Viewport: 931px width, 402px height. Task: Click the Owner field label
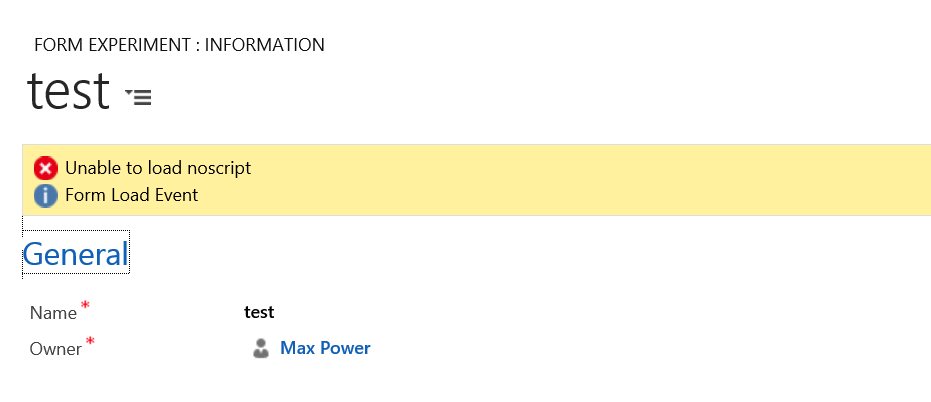click(x=56, y=349)
